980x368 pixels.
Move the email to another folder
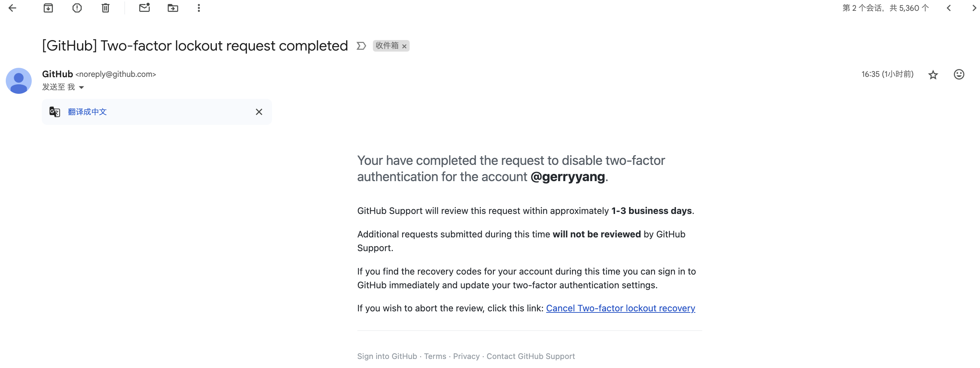pos(173,8)
